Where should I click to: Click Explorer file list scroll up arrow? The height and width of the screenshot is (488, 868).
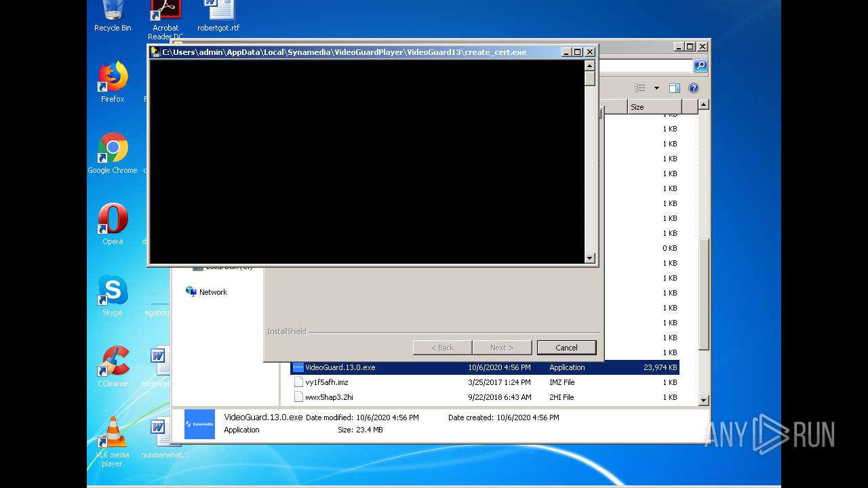pyautogui.click(x=703, y=104)
